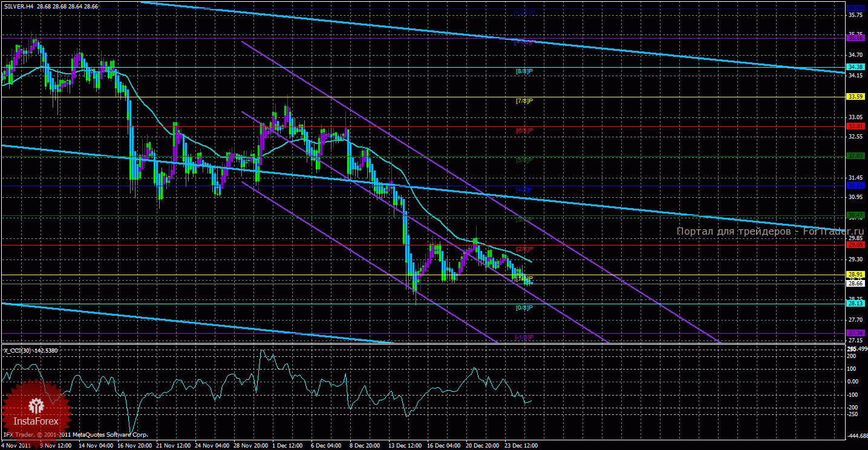The width and height of the screenshot is (868, 450).
Task: Click the 33.05 price axis value
Action: coord(855,117)
